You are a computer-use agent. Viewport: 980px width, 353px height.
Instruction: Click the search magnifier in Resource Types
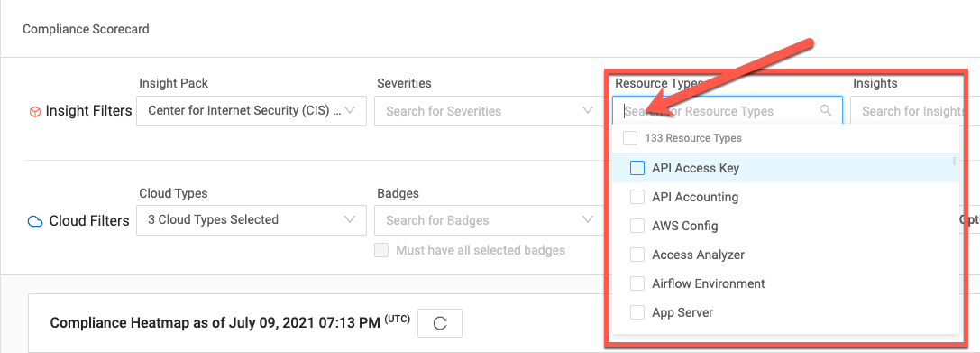pos(826,111)
